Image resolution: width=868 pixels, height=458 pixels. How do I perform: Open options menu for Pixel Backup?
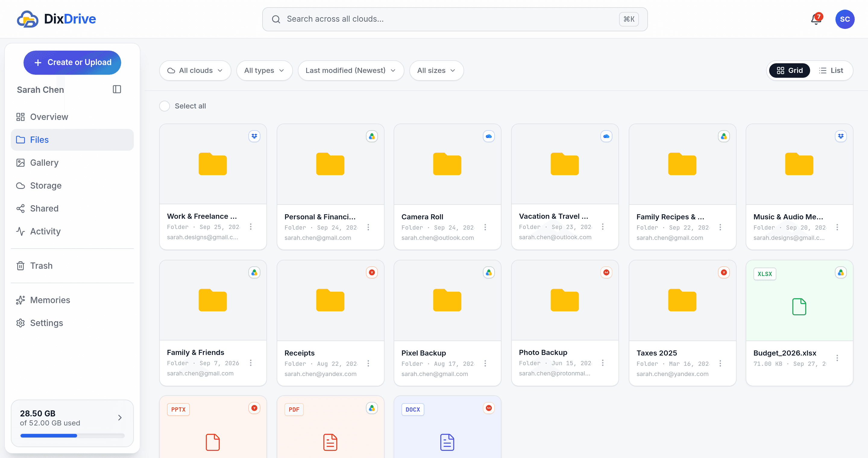point(485,363)
